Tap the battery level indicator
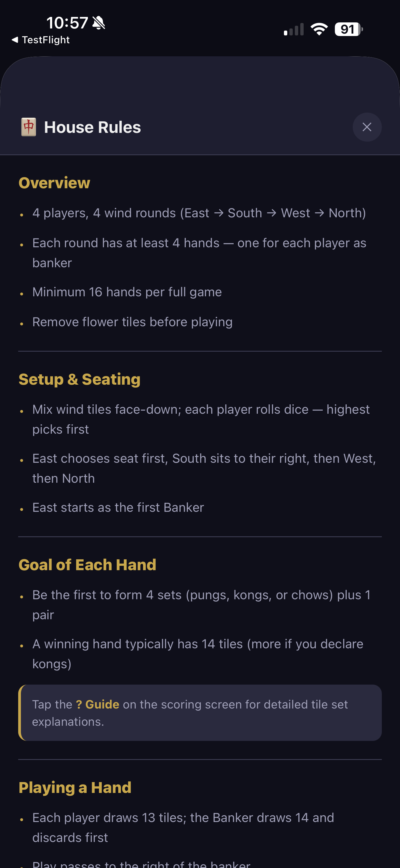Screen dimensions: 400x868 pos(349,29)
